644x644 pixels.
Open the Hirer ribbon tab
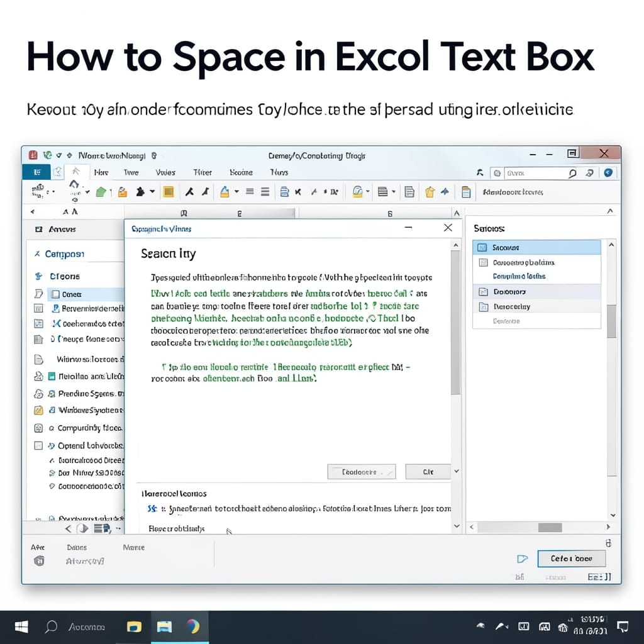tap(203, 172)
